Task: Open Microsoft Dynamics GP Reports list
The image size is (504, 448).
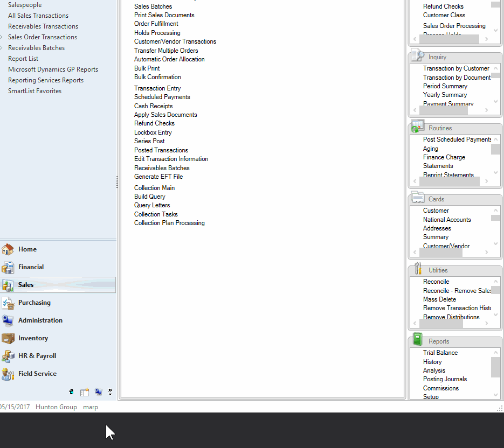Action: click(53, 69)
